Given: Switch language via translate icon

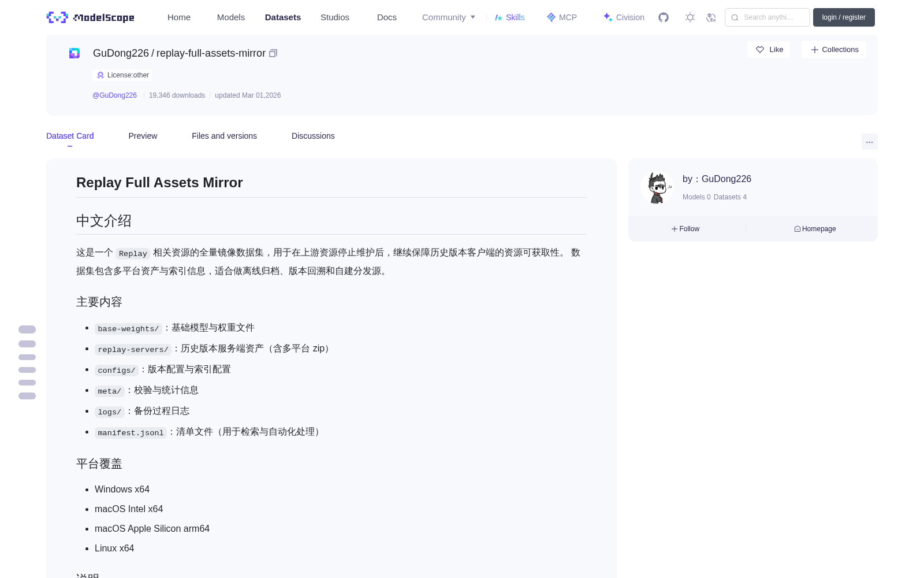Looking at the screenshot, I should [711, 17].
